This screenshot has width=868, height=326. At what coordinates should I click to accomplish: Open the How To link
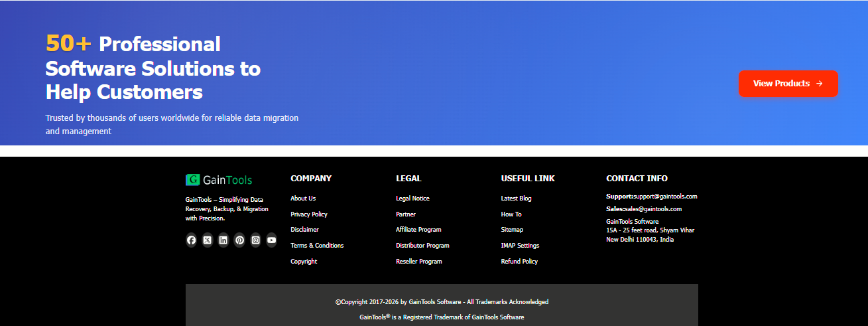coord(511,214)
